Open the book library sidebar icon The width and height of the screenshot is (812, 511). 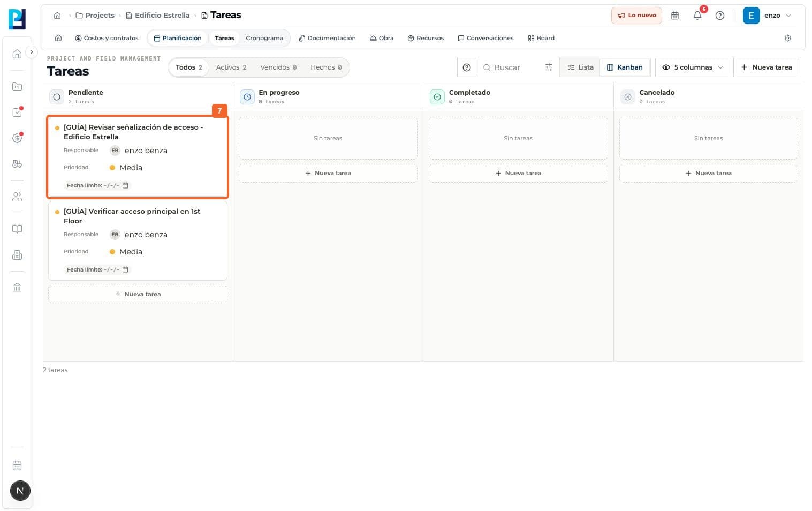click(x=17, y=229)
